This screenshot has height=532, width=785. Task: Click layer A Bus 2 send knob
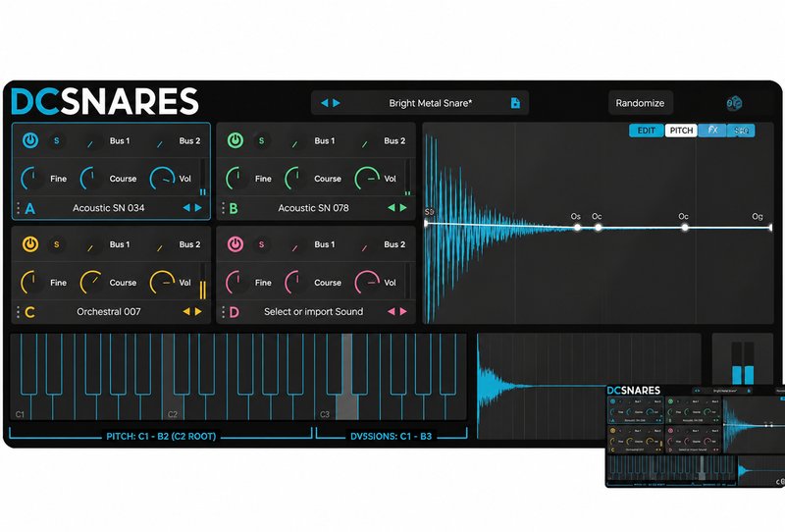pos(160,142)
